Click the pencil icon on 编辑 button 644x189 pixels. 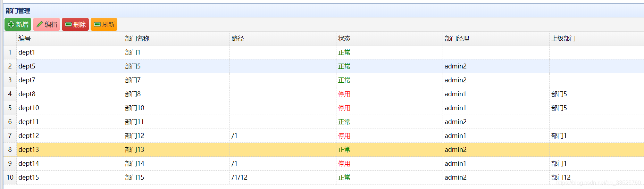tap(40, 24)
